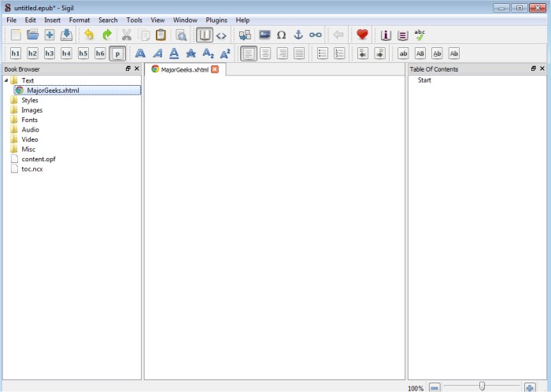This screenshot has height=392, width=551.
Task: Collapse the Text folder tree arrow
Action: point(6,80)
